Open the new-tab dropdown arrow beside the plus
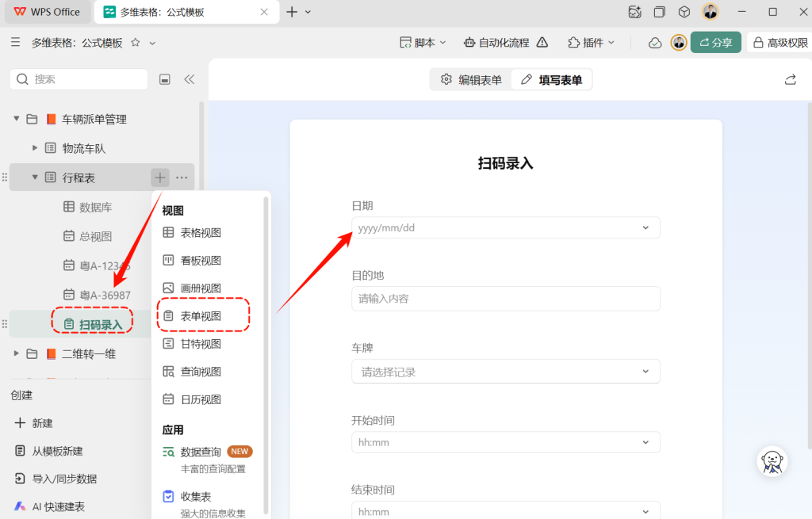This screenshot has width=812, height=519. coord(308,12)
